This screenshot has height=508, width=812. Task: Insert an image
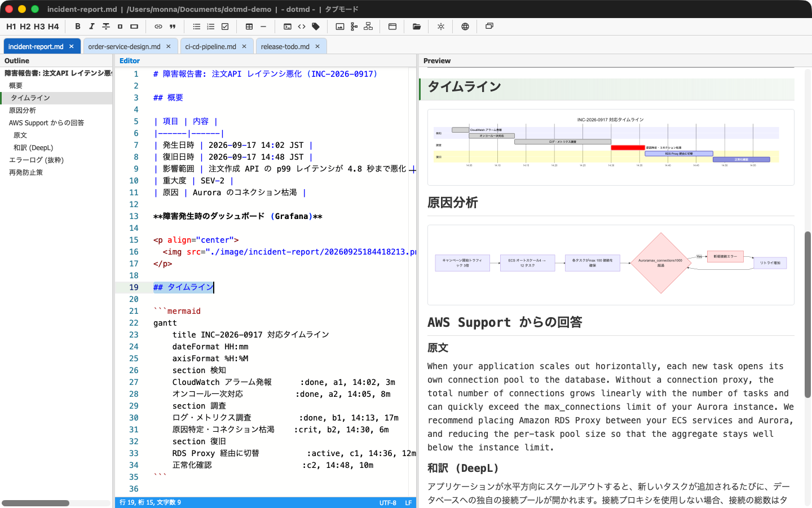[x=340, y=27]
